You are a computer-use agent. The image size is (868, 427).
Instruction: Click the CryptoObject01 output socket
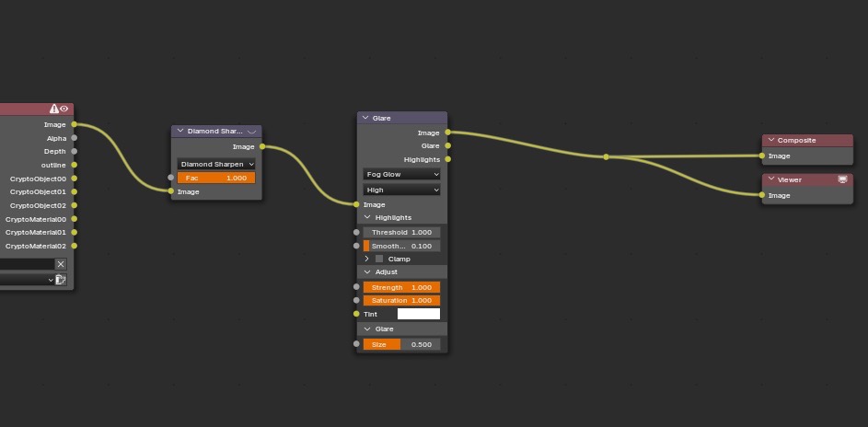pos(75,192)
